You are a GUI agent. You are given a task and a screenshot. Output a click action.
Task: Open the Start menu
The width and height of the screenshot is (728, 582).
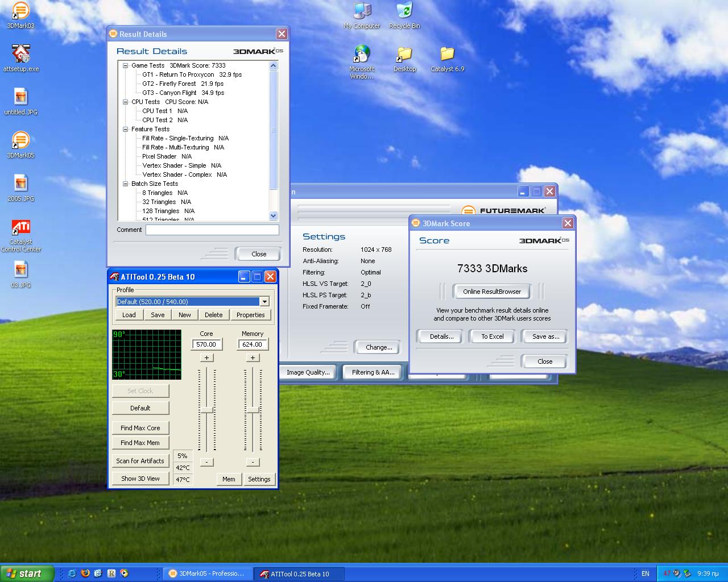pyautogui.click(x=27, y=573)
